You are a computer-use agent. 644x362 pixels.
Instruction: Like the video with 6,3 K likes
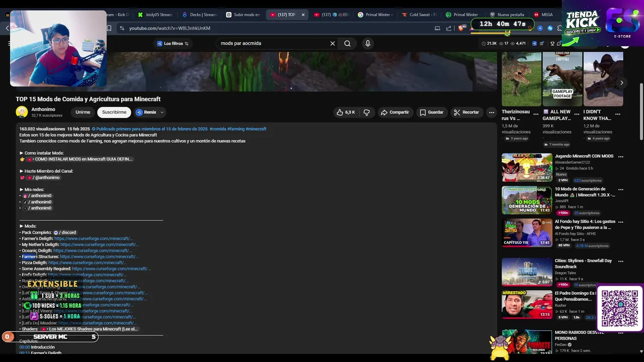[346, 112]
